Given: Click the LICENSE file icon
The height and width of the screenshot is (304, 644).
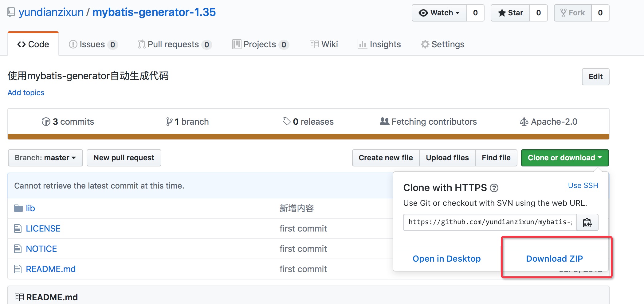Looking at the screenshot, I should (x=18, y=228).
